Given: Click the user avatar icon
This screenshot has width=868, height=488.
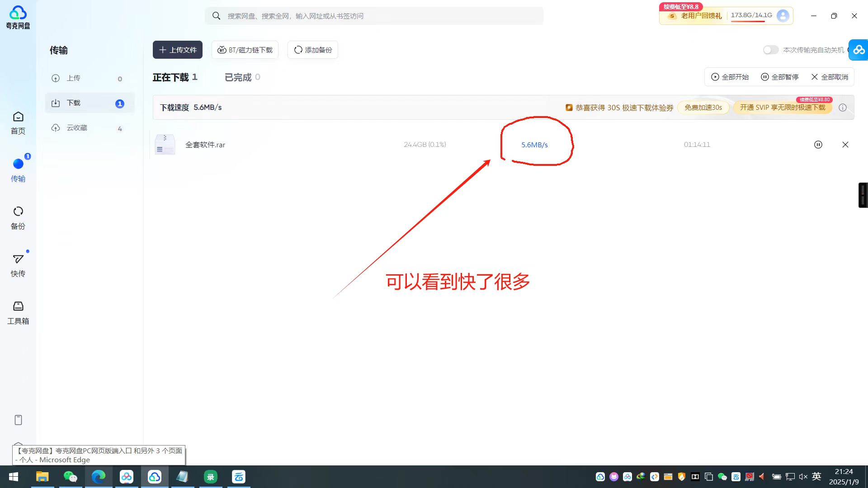Looking at the screenshot, I should [x=783, y=16].
